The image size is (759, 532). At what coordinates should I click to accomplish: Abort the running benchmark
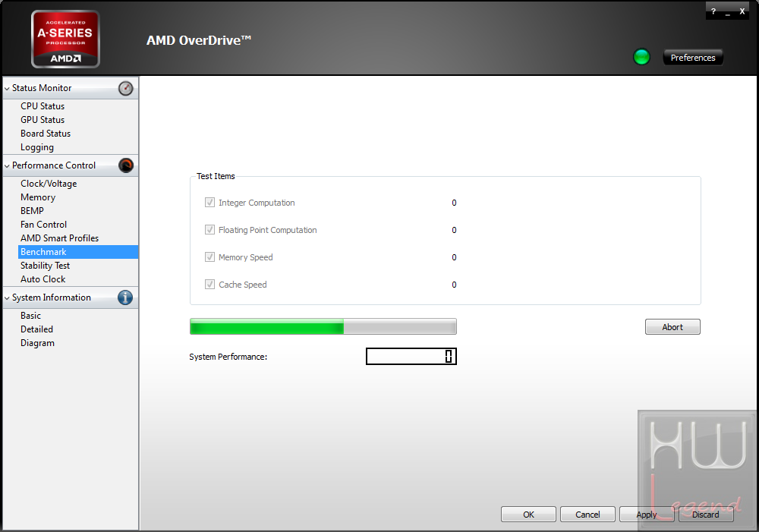[672, 327]
